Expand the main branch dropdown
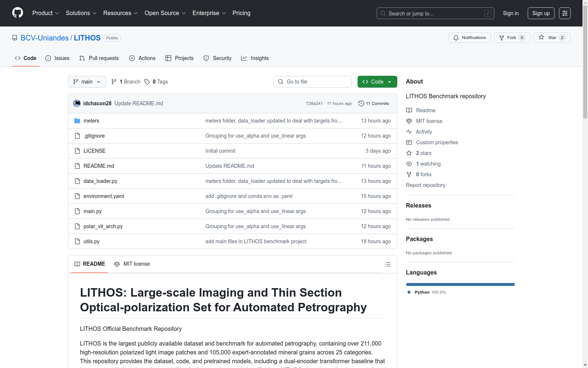Viewport: 588px width, 368px height. 87,82
